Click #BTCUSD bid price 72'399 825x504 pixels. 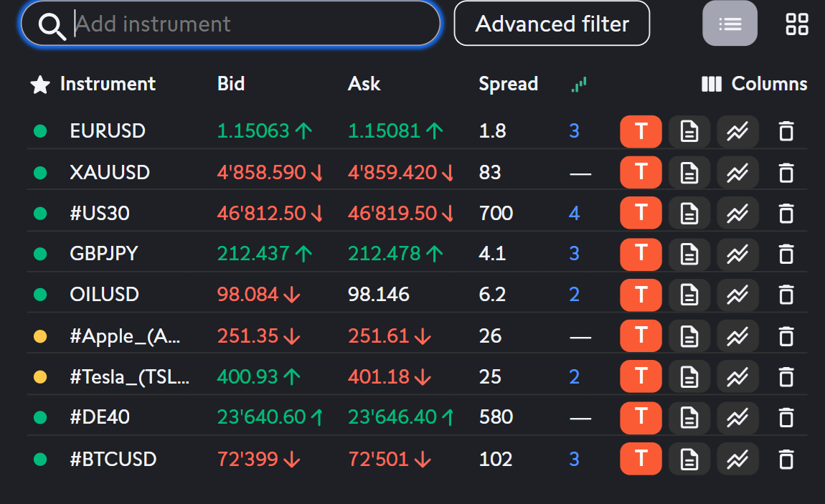click(x=247, y=460)
